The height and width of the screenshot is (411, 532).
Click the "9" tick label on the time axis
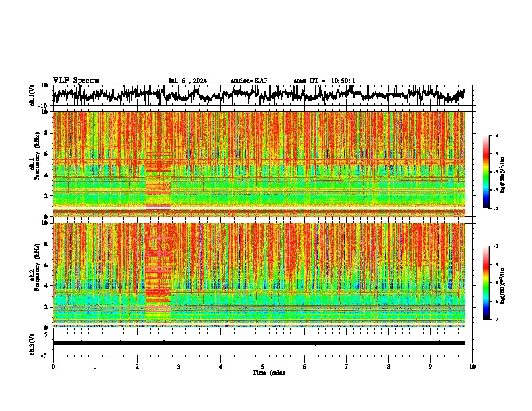click(x=430, y=367)
